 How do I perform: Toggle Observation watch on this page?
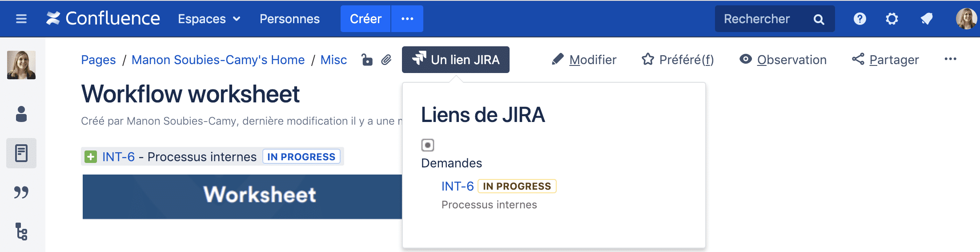coord(783,60)
